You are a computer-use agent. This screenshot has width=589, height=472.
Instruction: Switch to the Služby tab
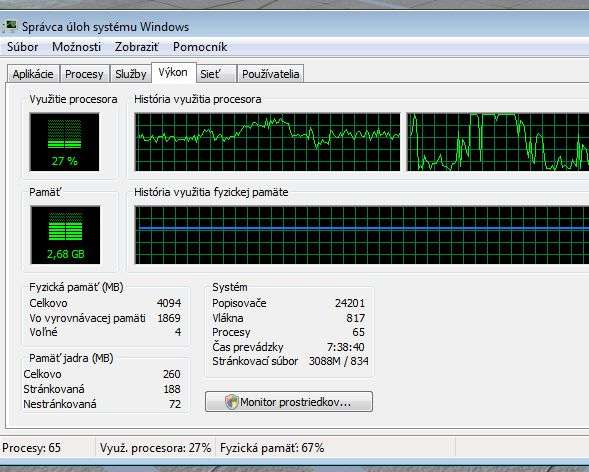[x=131, y=74]
